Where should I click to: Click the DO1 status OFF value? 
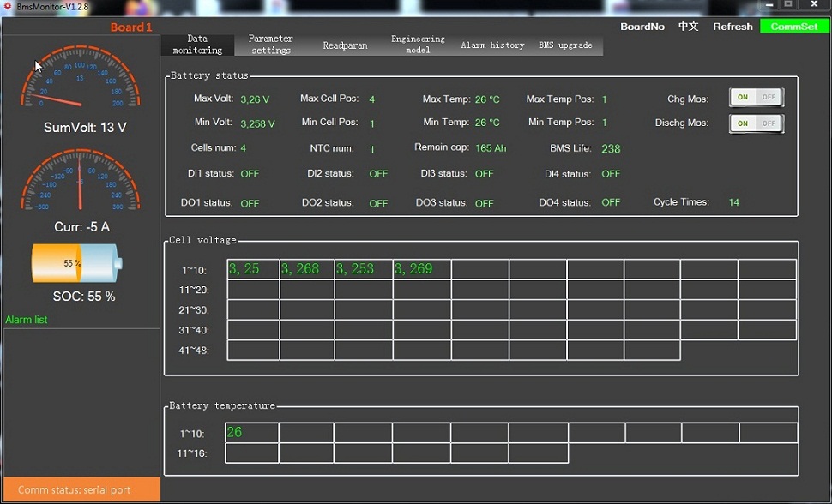pos(250,203)
